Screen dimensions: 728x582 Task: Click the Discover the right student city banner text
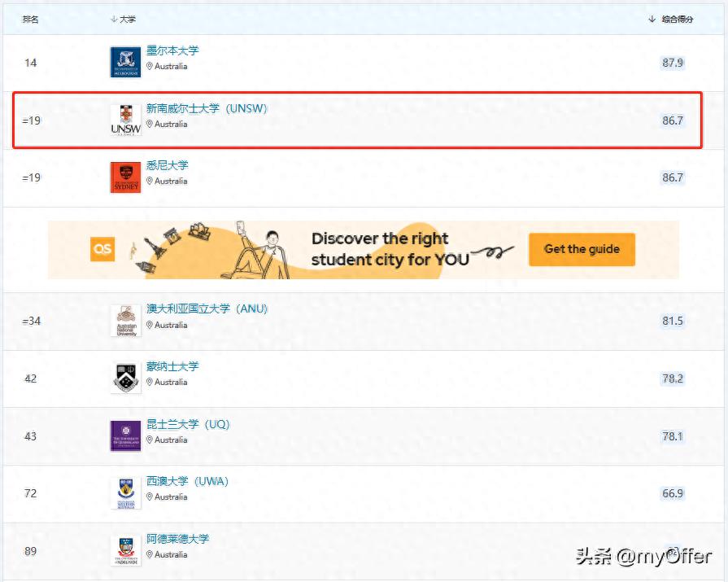click(x=390, y=249)
